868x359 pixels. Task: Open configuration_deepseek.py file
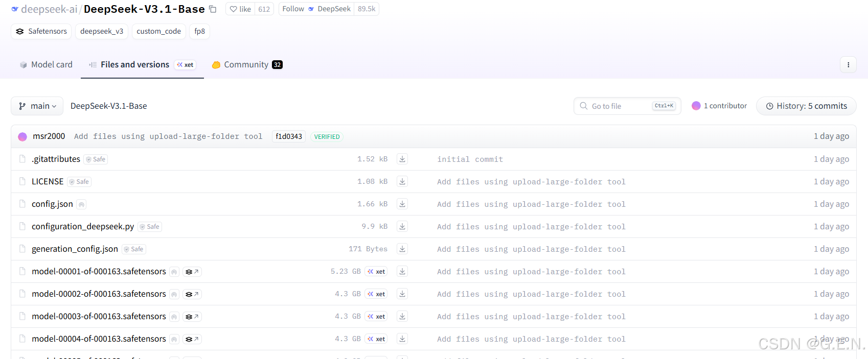(x=83, y=227)
